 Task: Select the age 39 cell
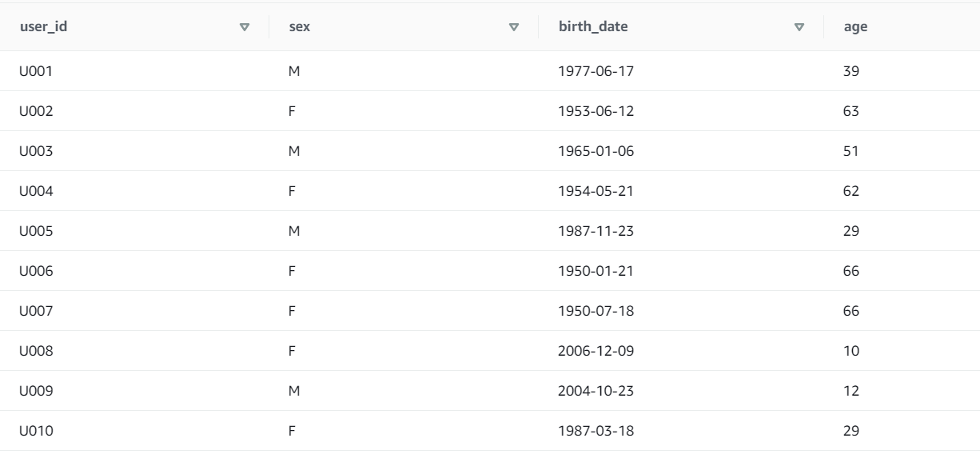click(851, 71)
